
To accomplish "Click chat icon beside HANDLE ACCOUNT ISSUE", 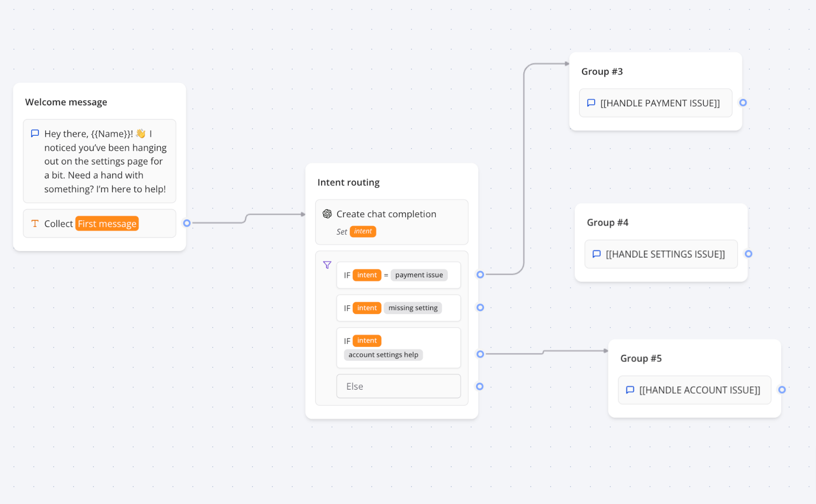I will (x=630, y=390).
